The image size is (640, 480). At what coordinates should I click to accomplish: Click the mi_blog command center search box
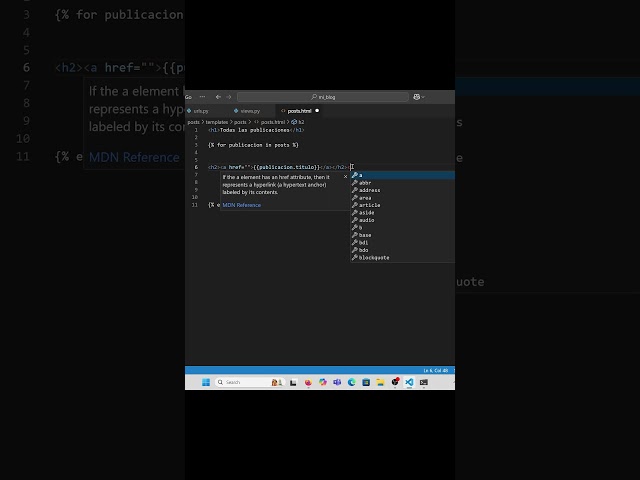coord(322,97)
